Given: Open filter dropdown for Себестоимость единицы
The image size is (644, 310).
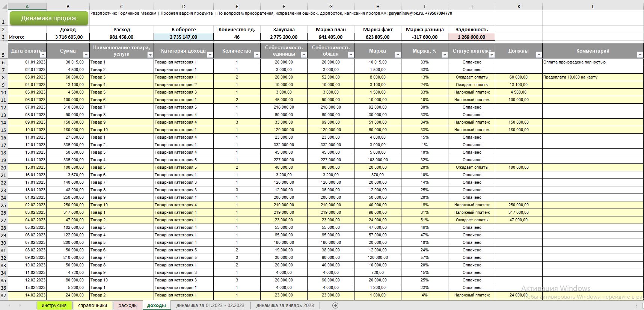Looking at the screenshot, I should click(304, 55).
